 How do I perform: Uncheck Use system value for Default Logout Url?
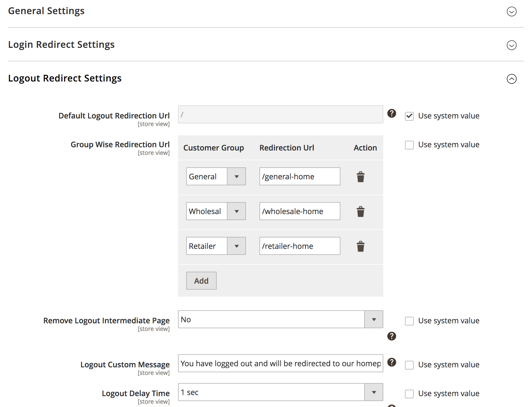[x=409, y=116]
